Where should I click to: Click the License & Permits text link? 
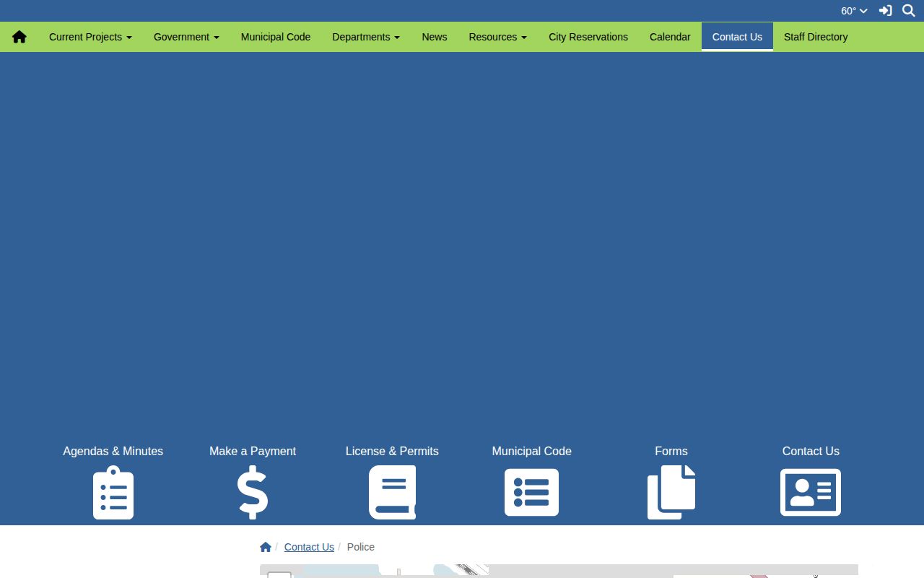click(392, 451)
